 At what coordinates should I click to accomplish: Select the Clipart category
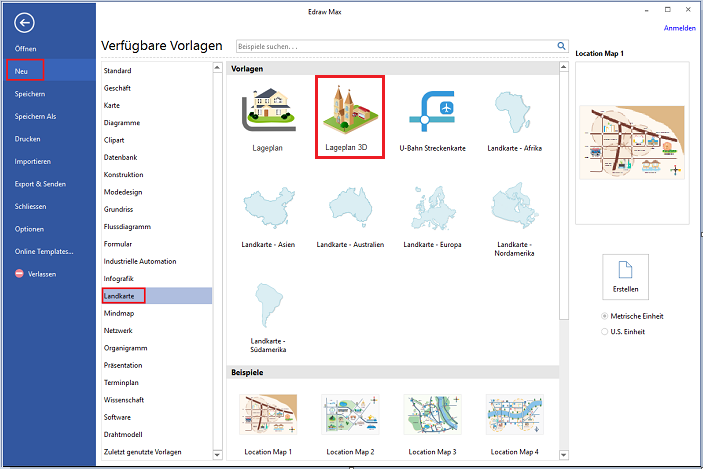[157, 140]
